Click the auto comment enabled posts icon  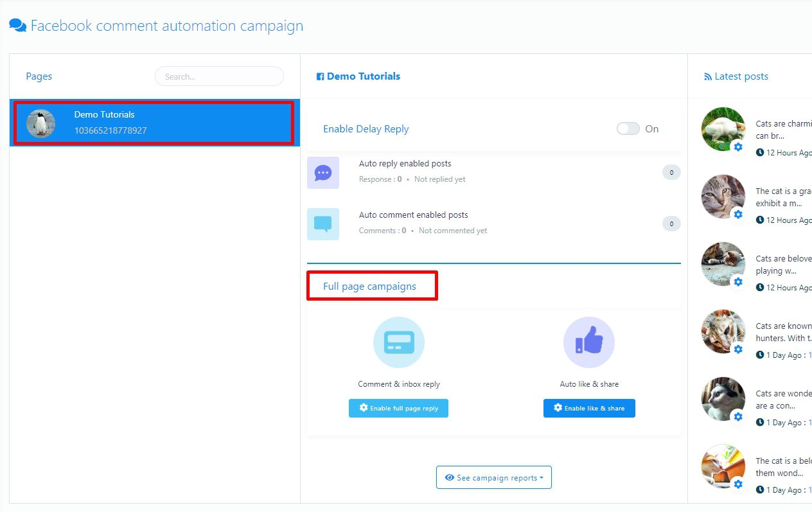tap(322, 224)
